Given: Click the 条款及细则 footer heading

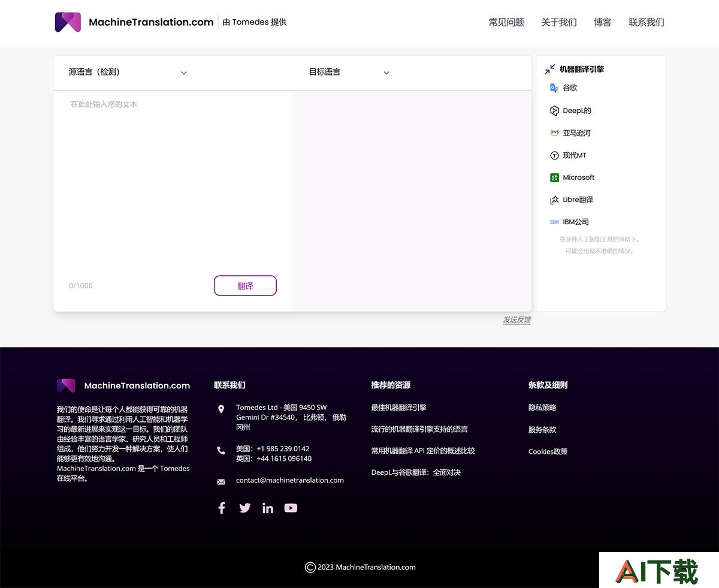Looking at the screenshot, I should (x=548, y=385).
